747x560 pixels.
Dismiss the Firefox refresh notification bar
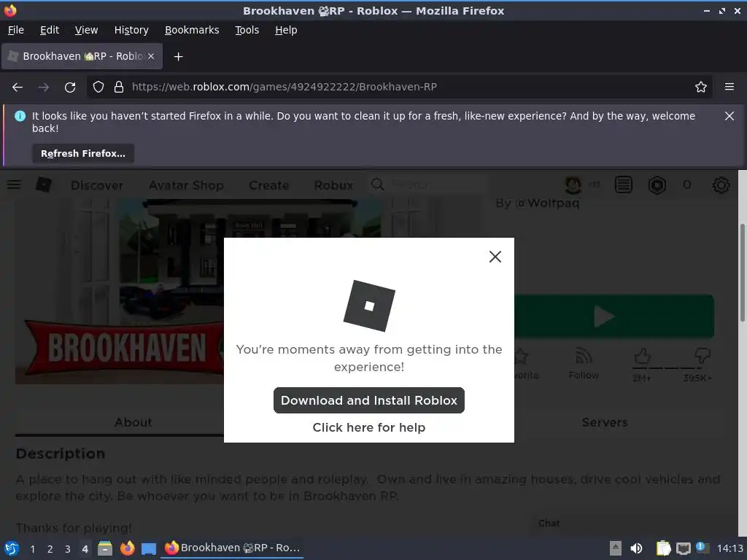point(729,116)
